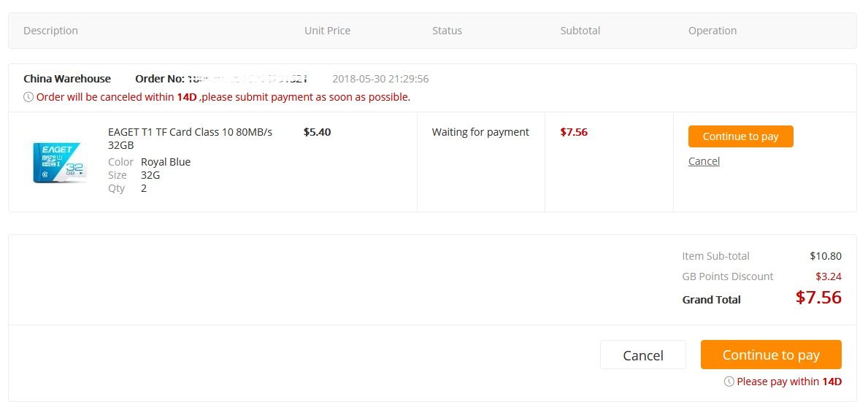Click the underlined Cancel link in Operation column
The image size is (868, 410).
coord(704,161)
